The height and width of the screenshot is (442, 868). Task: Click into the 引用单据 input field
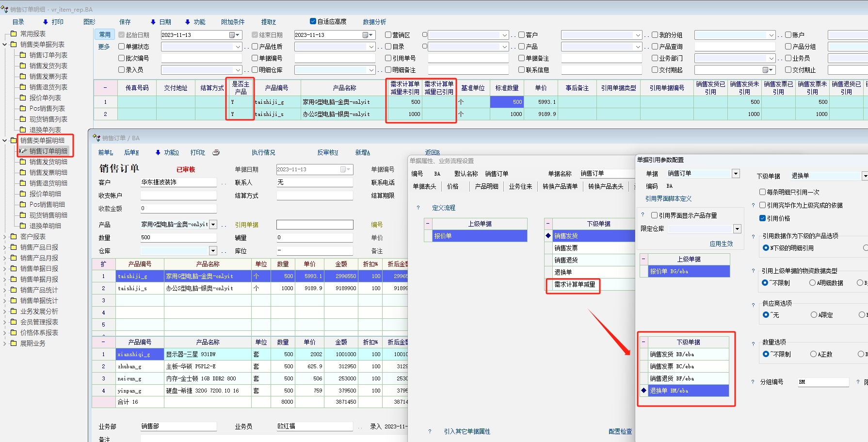pyautogui.click(x=315, y=225)
